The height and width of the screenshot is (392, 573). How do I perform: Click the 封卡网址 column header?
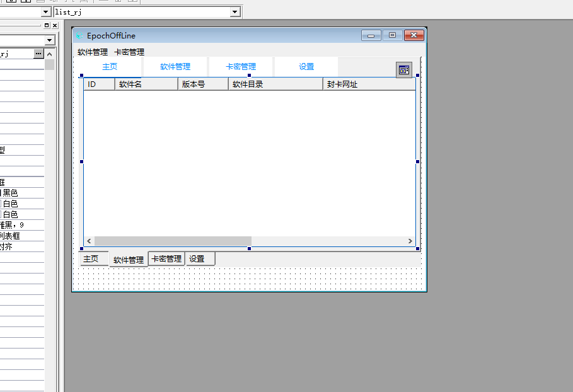(368, 83)
